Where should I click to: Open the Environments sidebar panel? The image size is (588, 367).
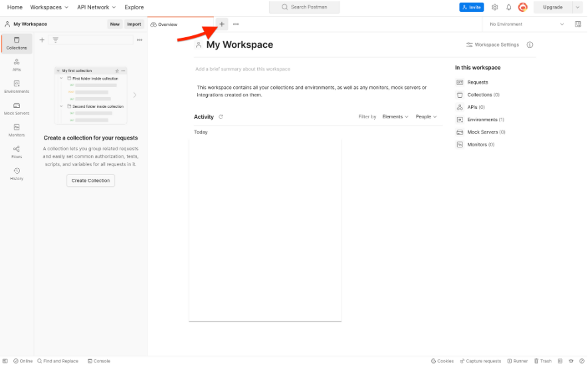click(x=17, y=87)
